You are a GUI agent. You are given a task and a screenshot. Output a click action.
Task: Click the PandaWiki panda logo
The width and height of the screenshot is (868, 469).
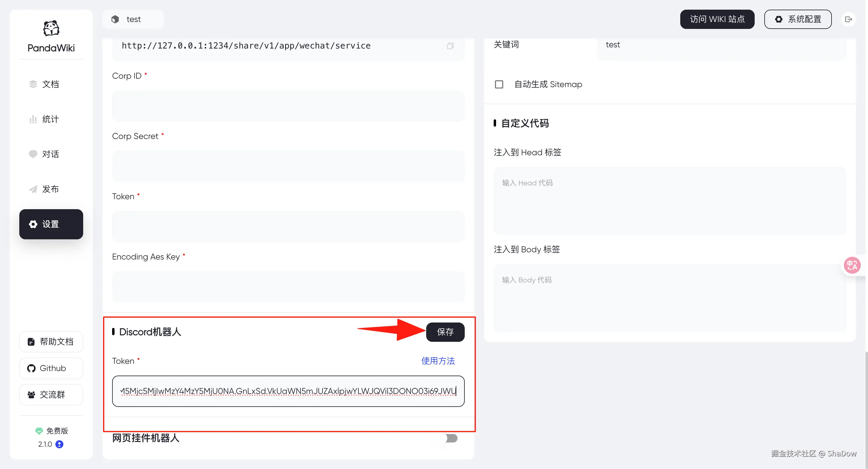[x=51, y=28]
